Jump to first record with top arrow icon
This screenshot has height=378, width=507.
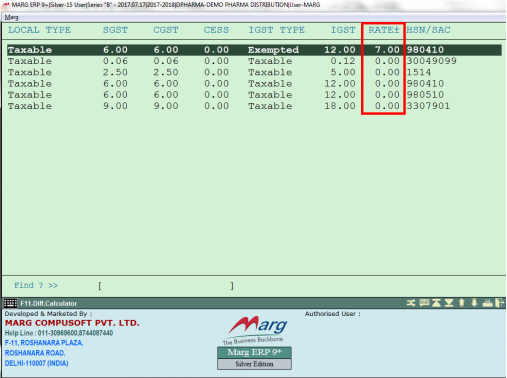pos(436,303)
